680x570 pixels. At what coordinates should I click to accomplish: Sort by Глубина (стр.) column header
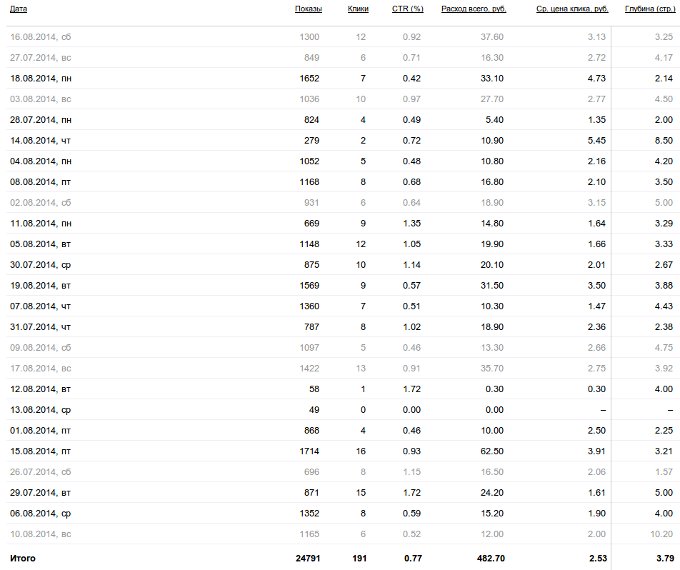tap(650, 9)
